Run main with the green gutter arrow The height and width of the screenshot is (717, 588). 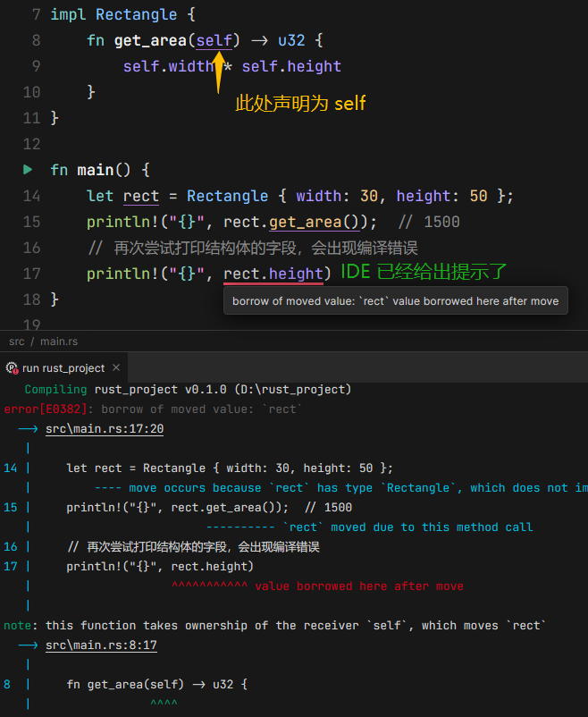pos(28,170)
